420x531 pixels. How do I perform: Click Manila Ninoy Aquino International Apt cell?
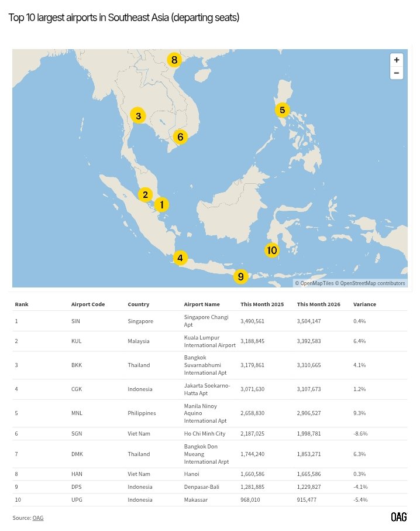tap(205, 413)
